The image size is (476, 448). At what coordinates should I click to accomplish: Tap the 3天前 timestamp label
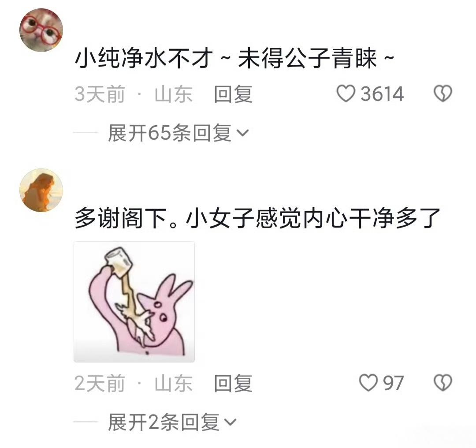(100, 94)
